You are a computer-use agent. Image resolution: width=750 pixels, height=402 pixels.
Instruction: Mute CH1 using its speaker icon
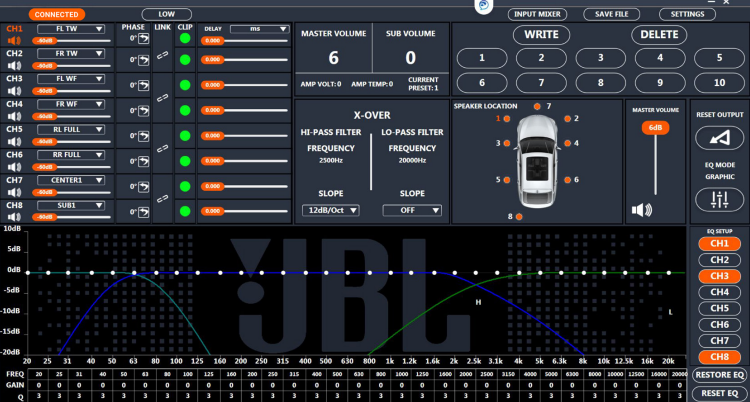coord(14,40)
